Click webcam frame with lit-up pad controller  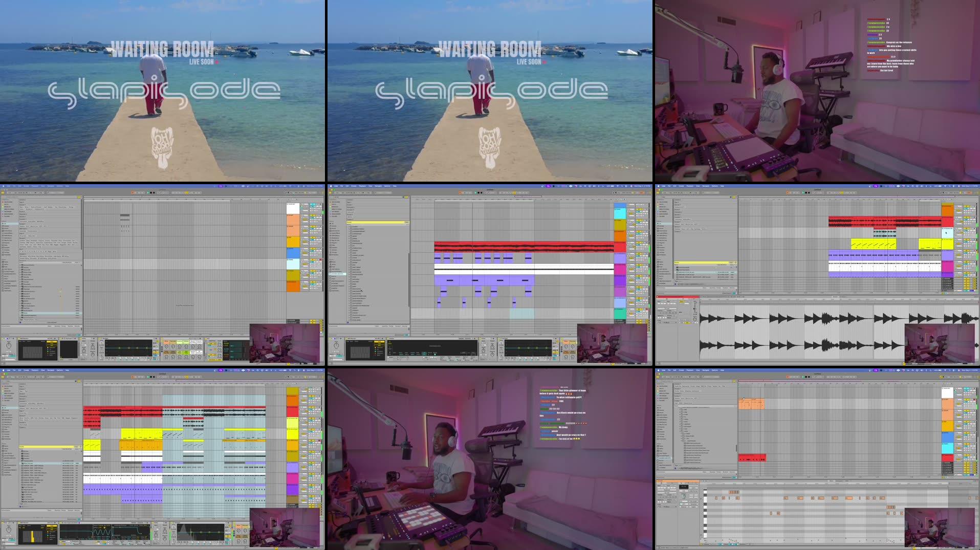tap(490, 459)
